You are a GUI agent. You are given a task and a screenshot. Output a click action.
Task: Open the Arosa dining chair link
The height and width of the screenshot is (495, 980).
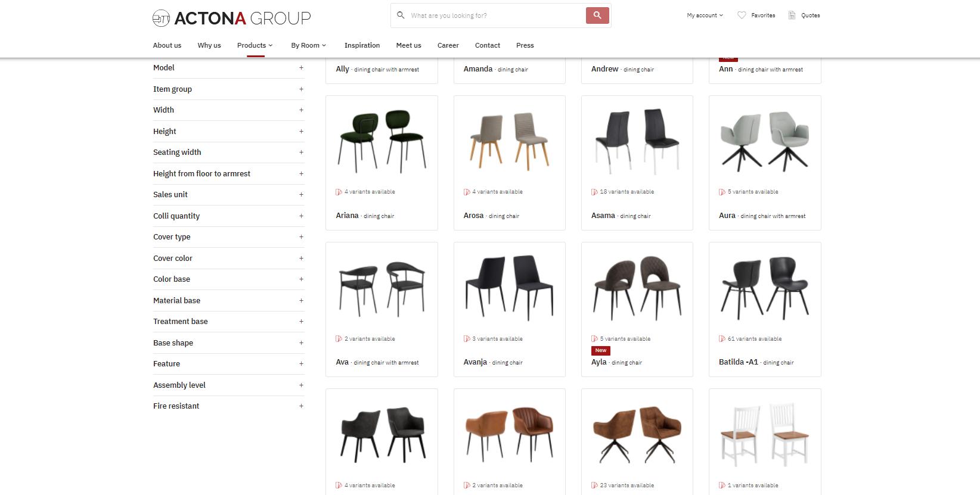491,216
